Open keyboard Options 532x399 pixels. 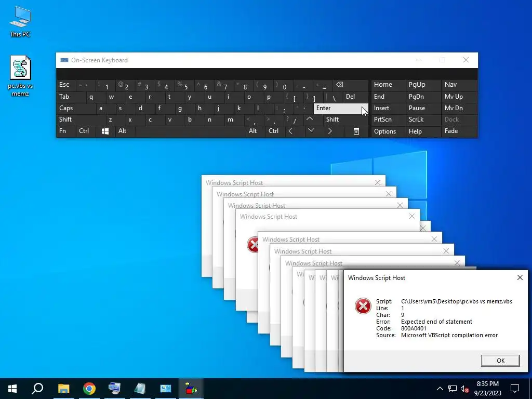[x=388, y=131]
